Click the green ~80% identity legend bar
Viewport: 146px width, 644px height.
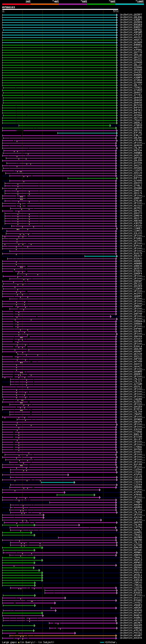click(101, 4)
